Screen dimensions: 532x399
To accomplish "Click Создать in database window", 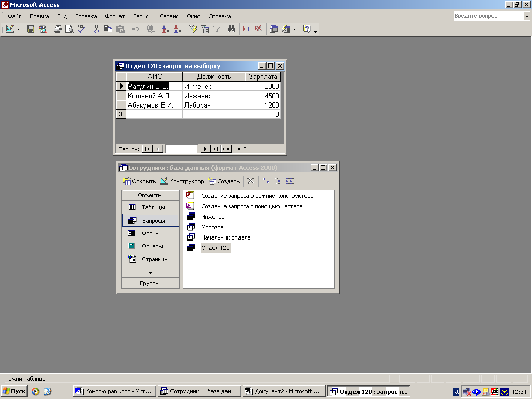I will point(224,181).
